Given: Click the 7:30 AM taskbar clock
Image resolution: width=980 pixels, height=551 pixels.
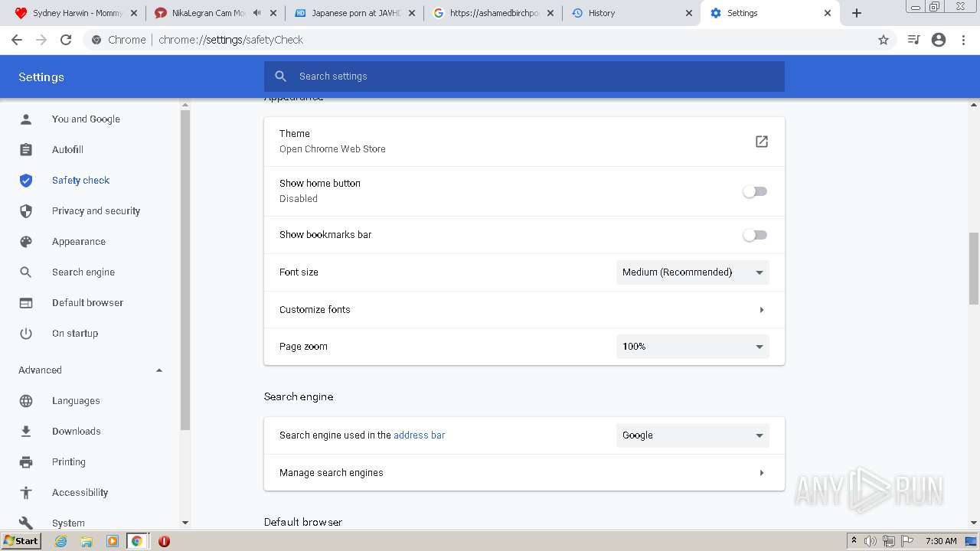Looking at the screenshot, I should (941, 541).
